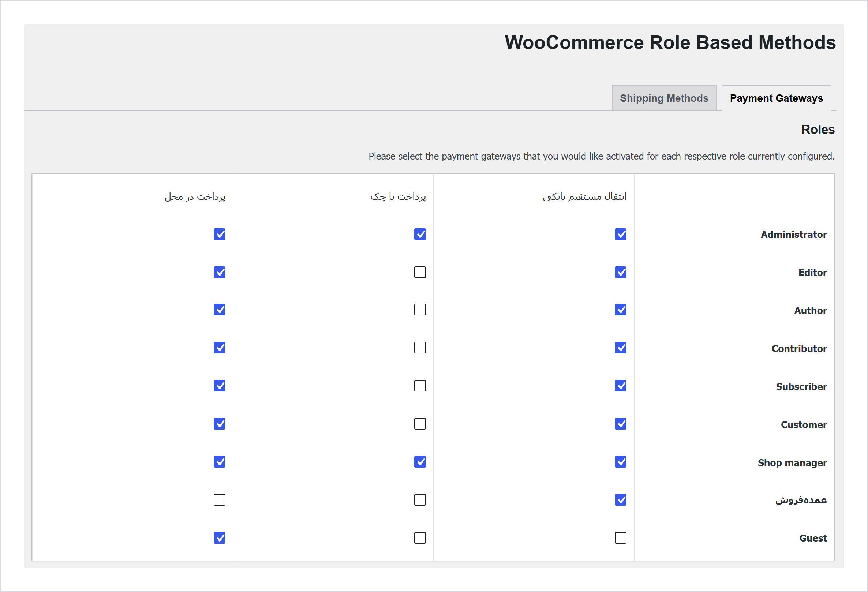
Task: Click the پرداخت در محل column header
Action: (x=195, y=196)
